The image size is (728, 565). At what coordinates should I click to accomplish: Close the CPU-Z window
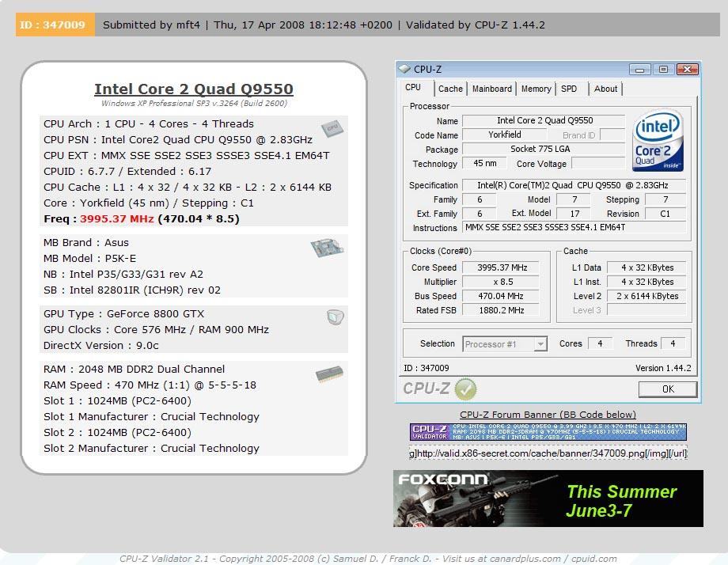688,70
